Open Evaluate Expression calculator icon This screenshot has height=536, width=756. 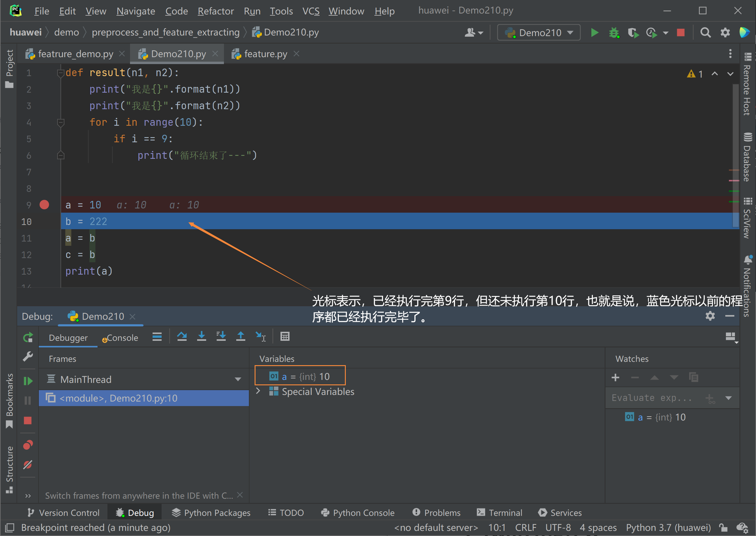285,337
